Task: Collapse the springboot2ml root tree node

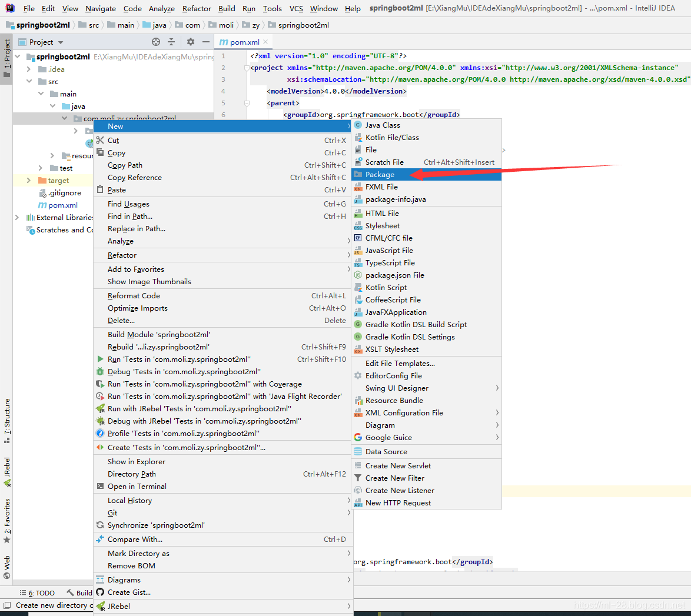Action: pyautogui.click(x=18, y=56)
